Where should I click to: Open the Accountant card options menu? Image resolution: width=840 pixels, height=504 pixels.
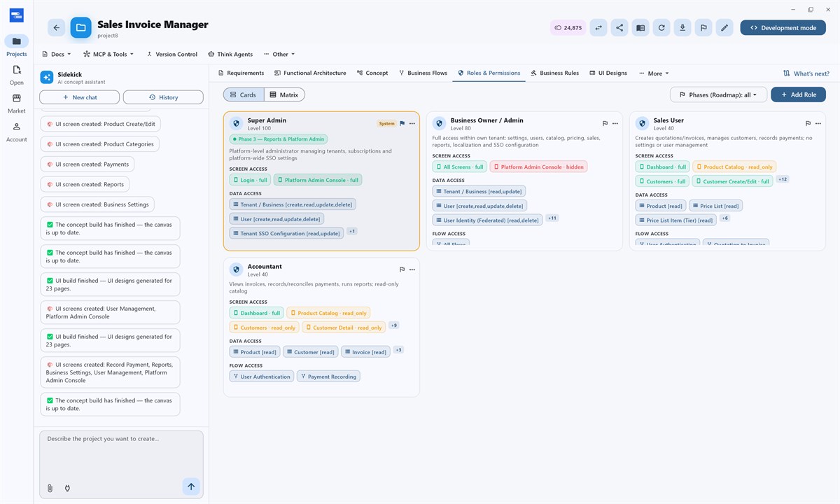[412, 269]
